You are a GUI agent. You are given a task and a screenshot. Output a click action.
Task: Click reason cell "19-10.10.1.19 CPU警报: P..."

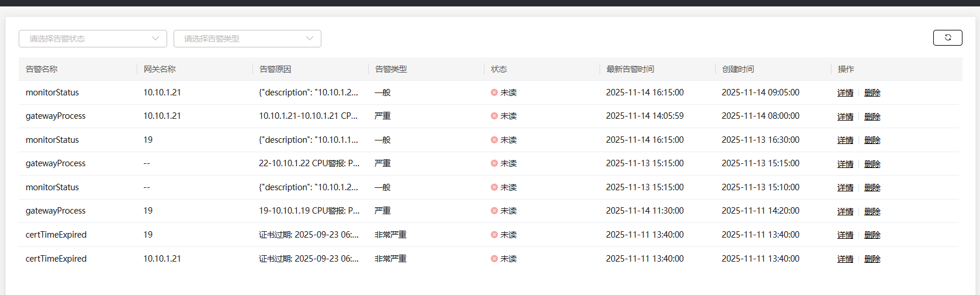(x=309, y=211)
